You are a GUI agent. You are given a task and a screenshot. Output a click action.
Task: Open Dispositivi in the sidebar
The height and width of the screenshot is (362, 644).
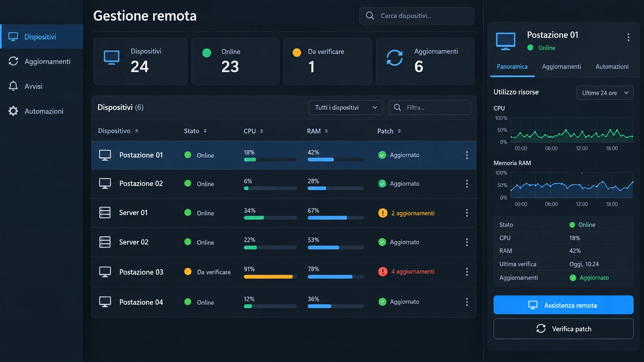coord(41,37)
